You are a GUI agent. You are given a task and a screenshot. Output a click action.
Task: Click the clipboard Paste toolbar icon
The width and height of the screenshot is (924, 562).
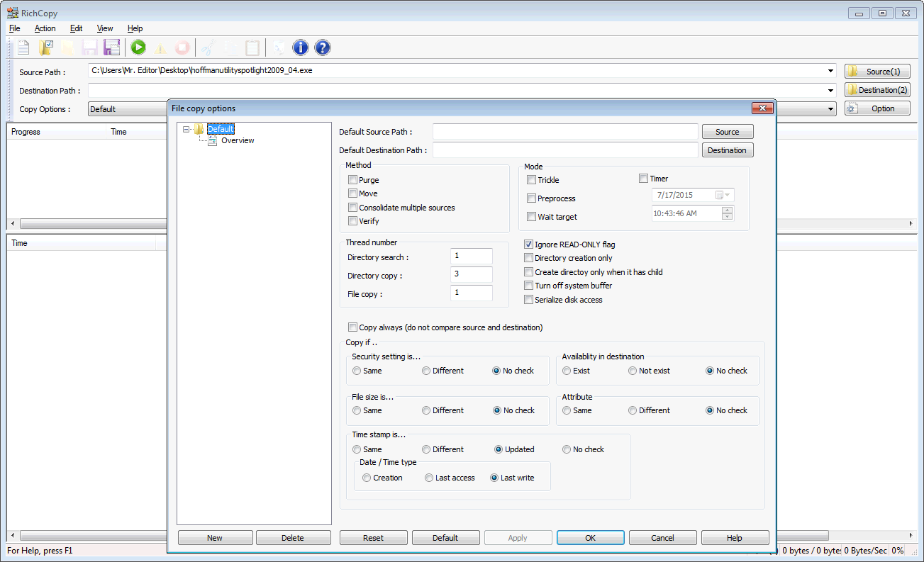pos(252,47)
